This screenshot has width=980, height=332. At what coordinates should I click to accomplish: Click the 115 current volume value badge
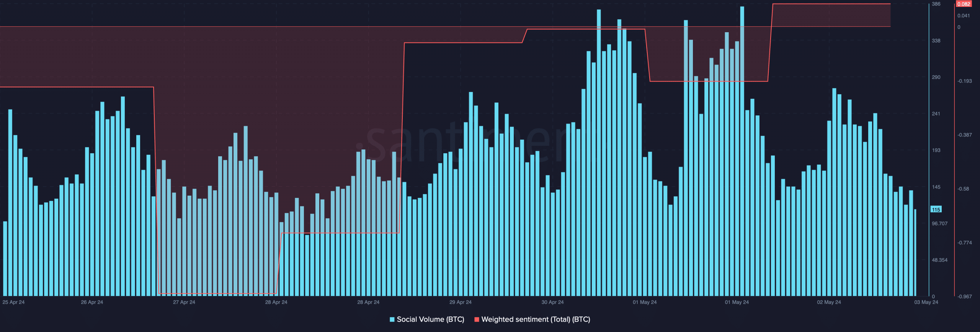click(x=936, y=209)
